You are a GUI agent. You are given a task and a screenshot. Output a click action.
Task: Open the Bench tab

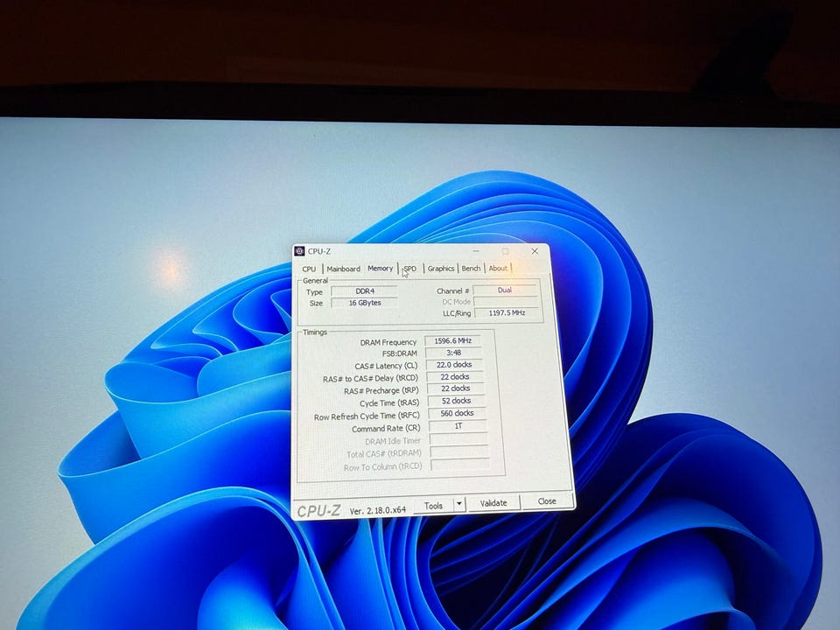[x=471, y=269]
